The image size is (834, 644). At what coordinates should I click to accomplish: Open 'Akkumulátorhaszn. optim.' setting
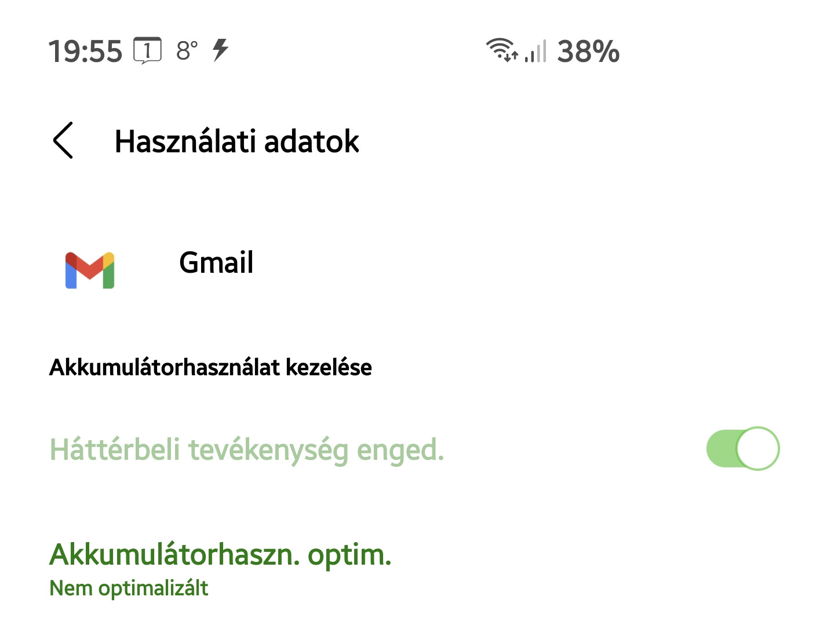tap(220, 555)
